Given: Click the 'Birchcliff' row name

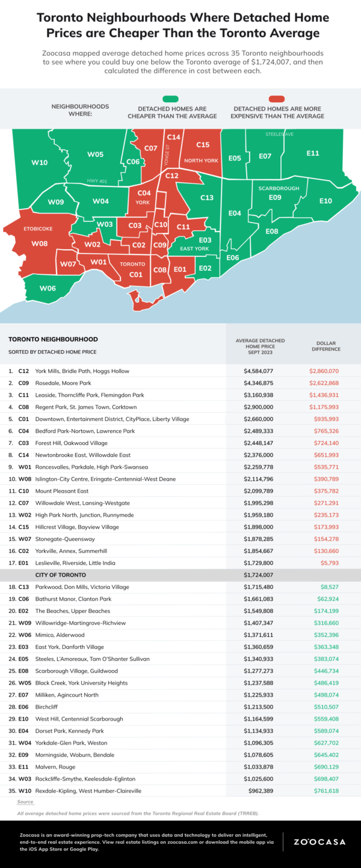Looking at the screenshot, I should tap(48, 707).
